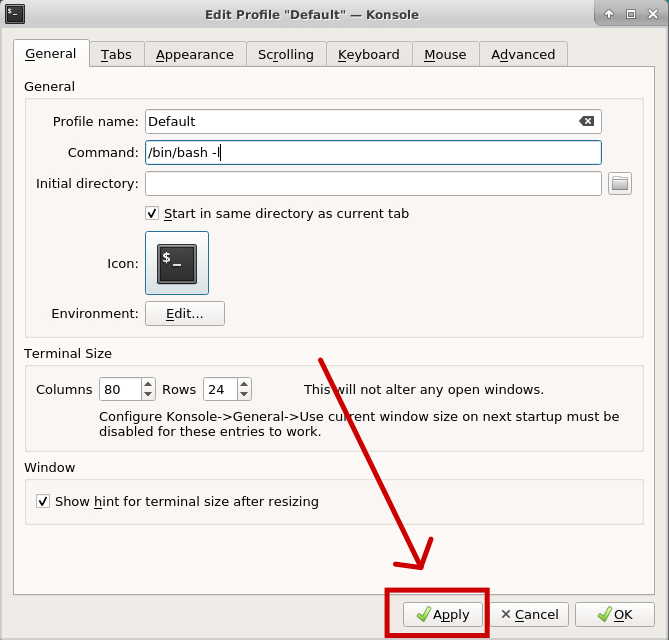Click the Apply button
The width and height of the screenshot is (669, 640).
tap(443, 614)
